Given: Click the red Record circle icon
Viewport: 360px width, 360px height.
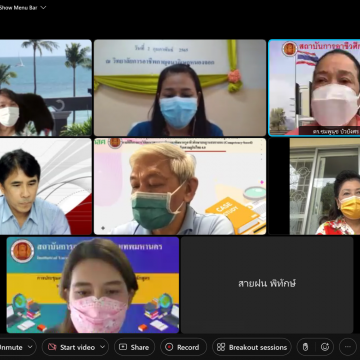Looking at the screenshot, I should [x=169, y=347].
